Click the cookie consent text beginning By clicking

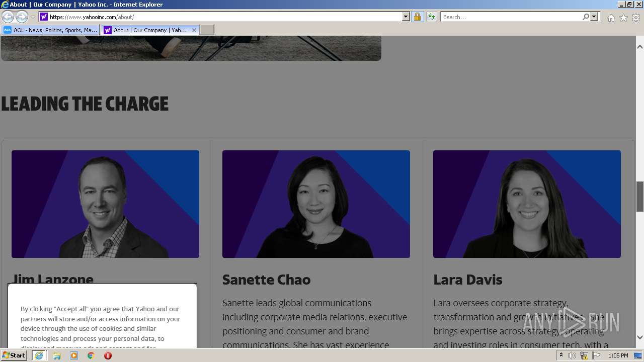101,327
